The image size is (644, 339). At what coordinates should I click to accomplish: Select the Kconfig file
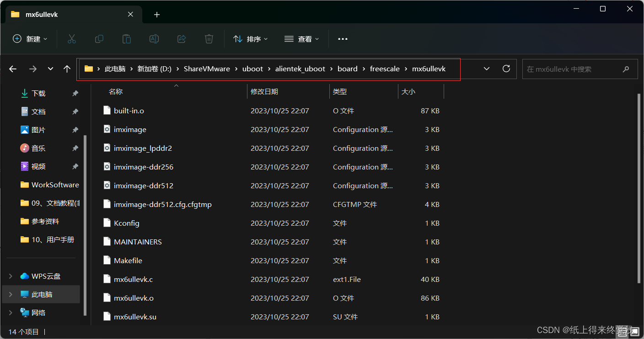pyautogui.click(x=127, y=223)
